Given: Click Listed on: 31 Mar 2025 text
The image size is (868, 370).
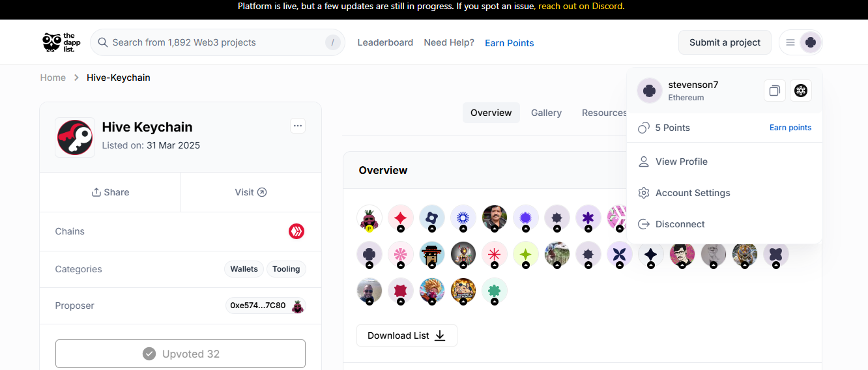Looking at the screenshot, I should (x=151, y=145).
